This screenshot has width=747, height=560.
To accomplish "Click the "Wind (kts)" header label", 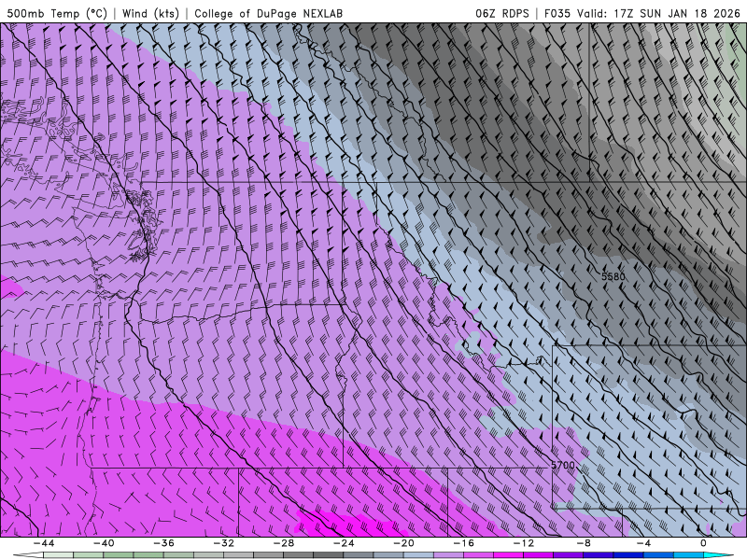I will [x=150, y=13].
